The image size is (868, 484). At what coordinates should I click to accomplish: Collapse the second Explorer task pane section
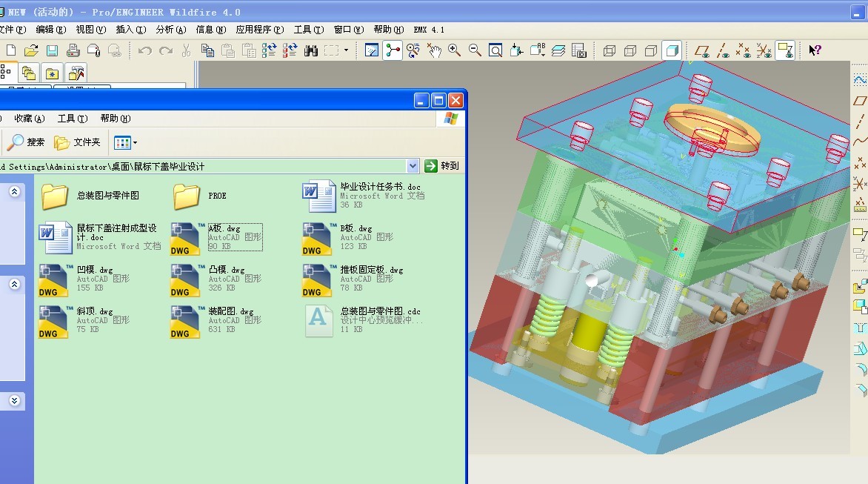point(14,284)
